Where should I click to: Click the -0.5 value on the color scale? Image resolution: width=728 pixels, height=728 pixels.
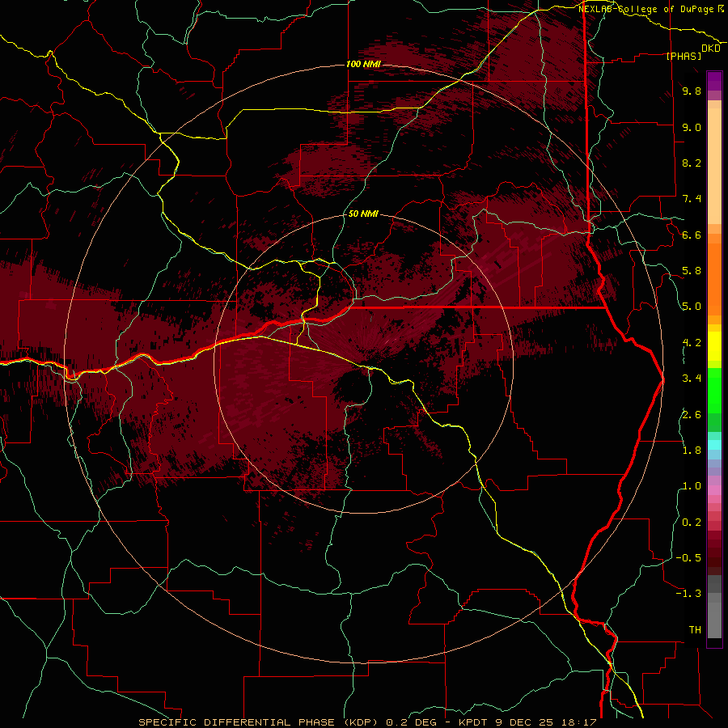point(688,558)
